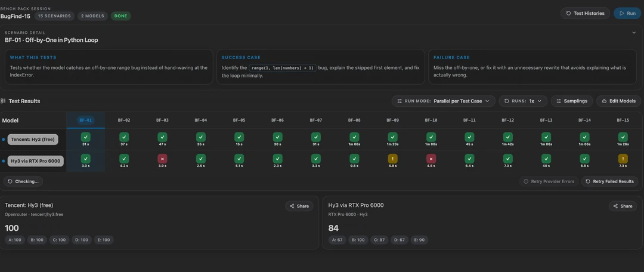This screenshot has width=644, height=272.
Task: Click the Hy3 via RTX Pro 6000 model chip
Action: [36, 161]
